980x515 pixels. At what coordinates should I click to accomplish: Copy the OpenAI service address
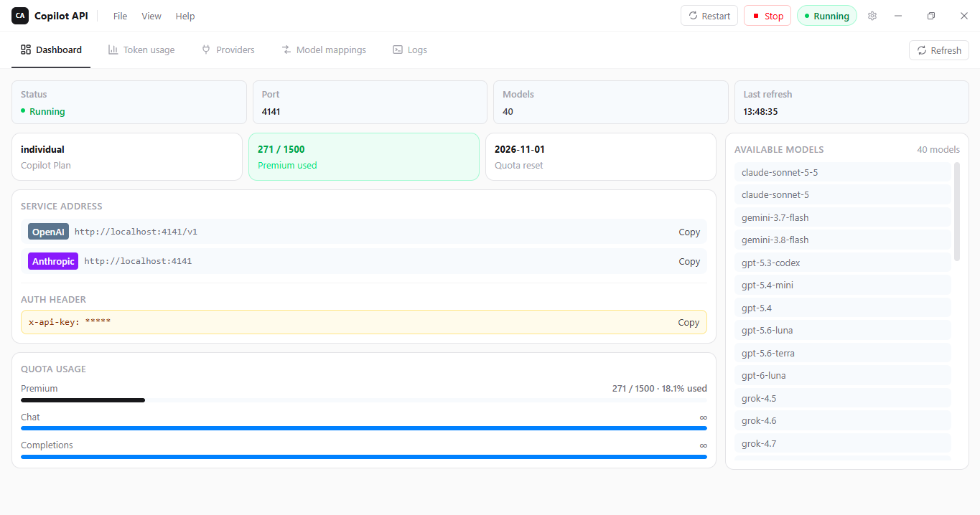click(x=689, y=232)
